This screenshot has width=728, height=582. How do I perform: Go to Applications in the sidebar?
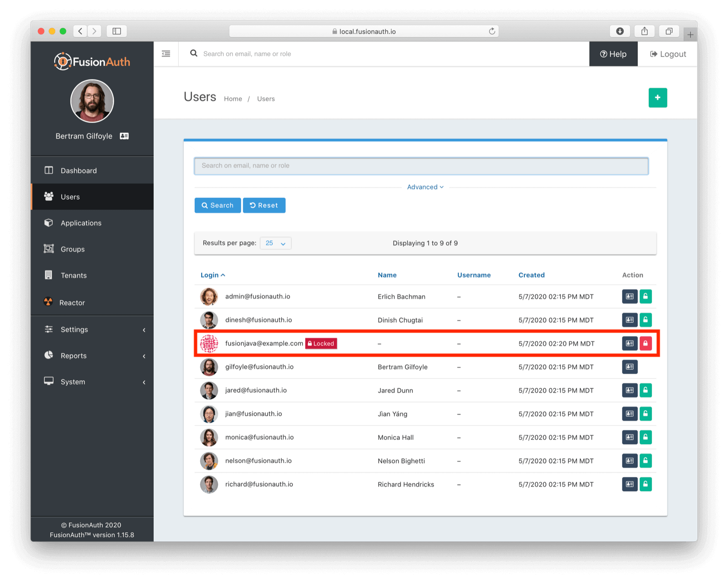click(x=92, y=223)
